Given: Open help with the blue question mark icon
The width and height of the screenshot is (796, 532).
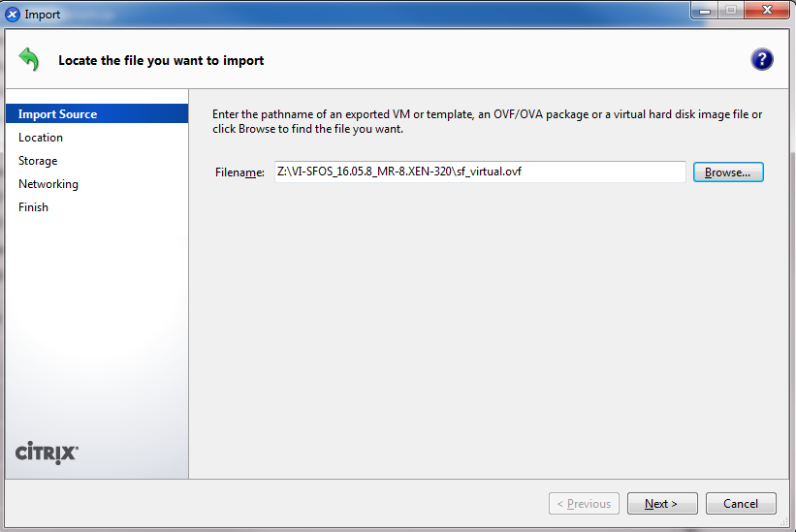Looking at the screenshot, I should (x=762, y=60).
